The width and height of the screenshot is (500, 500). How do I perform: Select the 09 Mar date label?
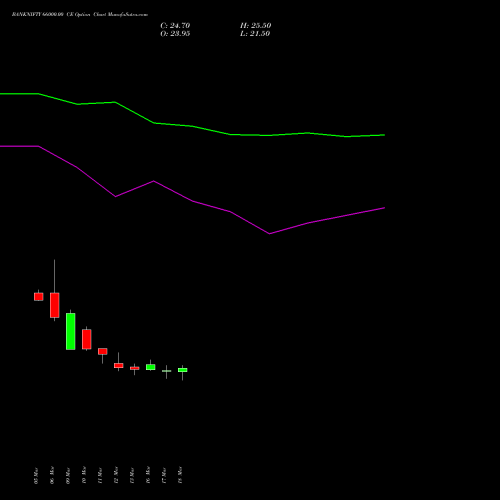[68, 476]
